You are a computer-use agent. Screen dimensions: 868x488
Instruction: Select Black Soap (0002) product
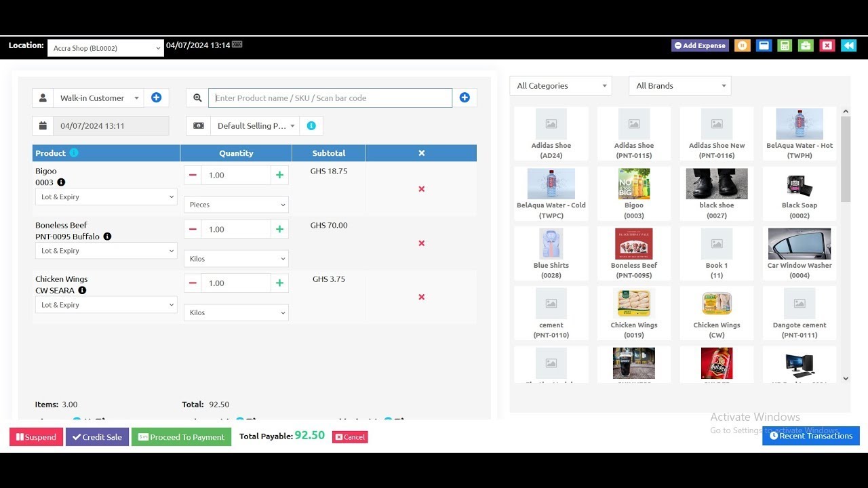point(800,193)
